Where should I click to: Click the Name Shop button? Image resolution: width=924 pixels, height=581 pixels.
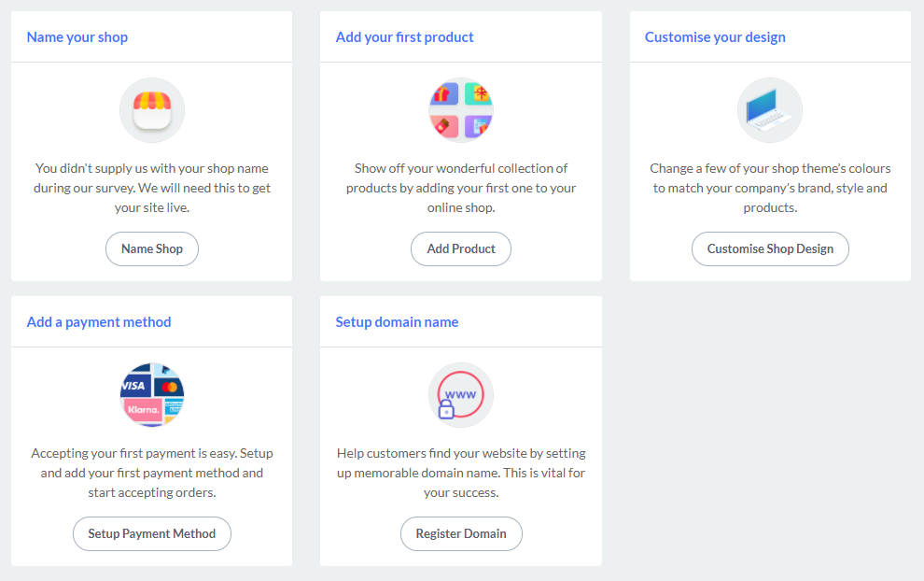(x=152, y=248)
